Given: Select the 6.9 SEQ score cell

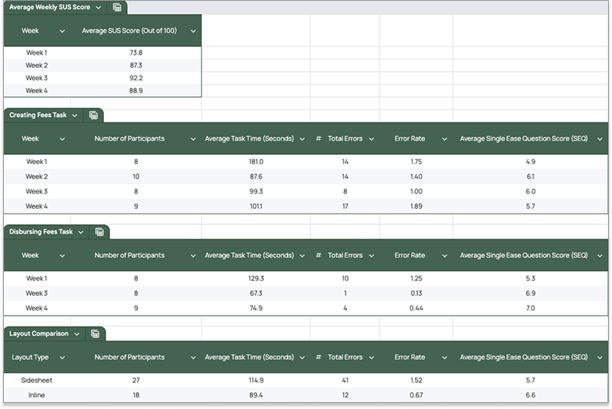Looking at the screenshot, I should point(530,293).
